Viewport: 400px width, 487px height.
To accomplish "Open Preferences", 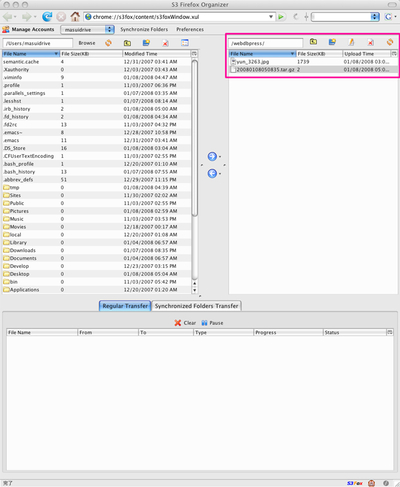I will coord(190,29).
